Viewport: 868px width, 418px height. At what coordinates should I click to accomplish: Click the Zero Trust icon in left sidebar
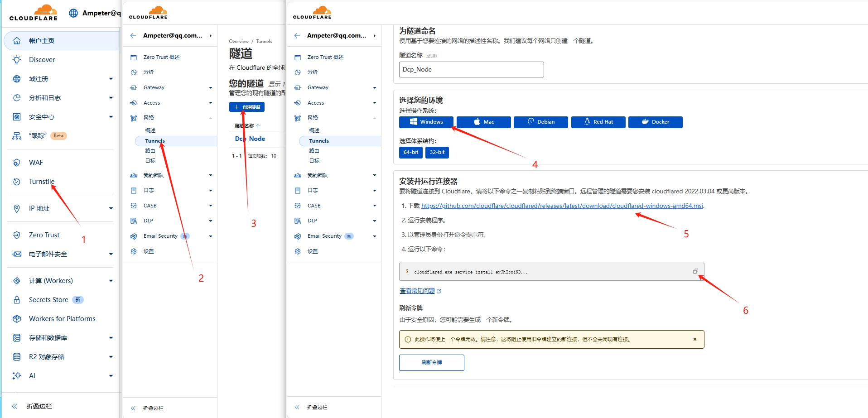point(17,235)
